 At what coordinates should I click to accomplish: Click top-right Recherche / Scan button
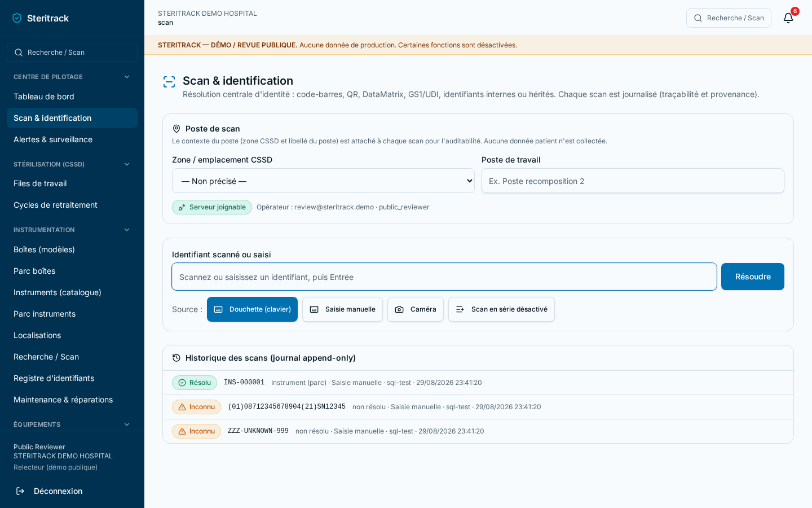point(729,18)
